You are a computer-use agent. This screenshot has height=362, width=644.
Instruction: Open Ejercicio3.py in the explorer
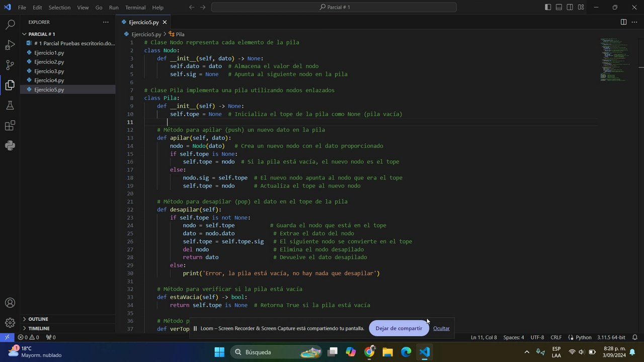click(x=49, y=71)
